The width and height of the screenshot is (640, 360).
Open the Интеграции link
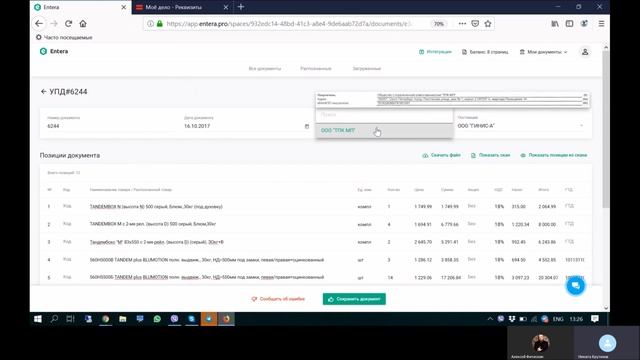435,52
